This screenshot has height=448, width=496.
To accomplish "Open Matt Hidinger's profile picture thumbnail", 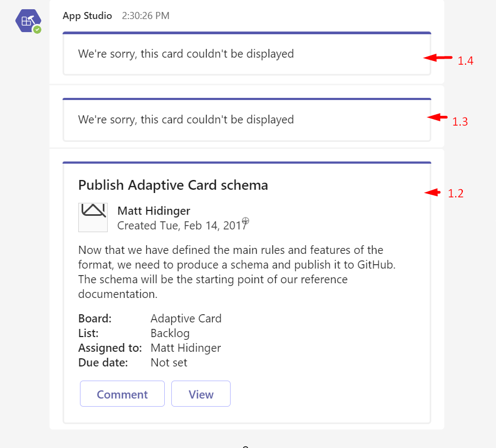I will 93,217.
